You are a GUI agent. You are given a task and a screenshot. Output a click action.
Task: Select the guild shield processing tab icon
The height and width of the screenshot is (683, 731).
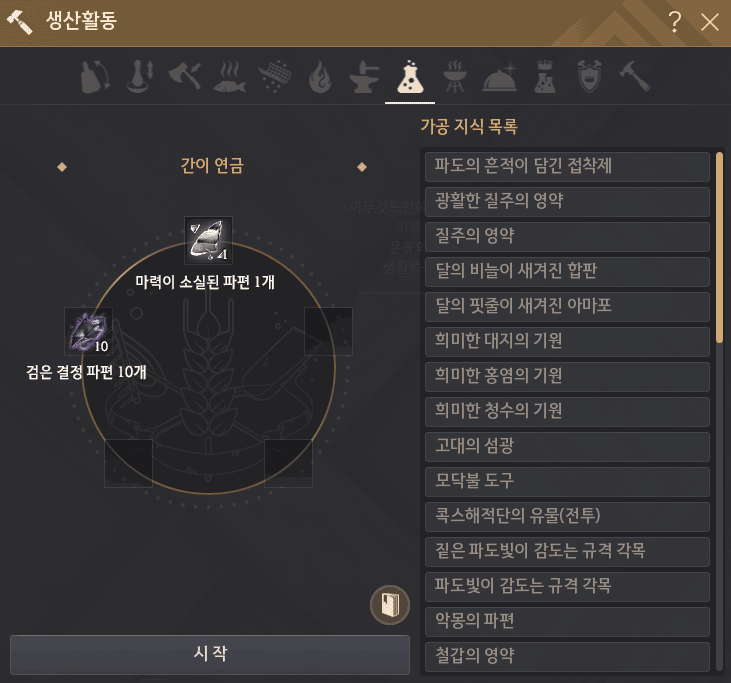[589, 77]
